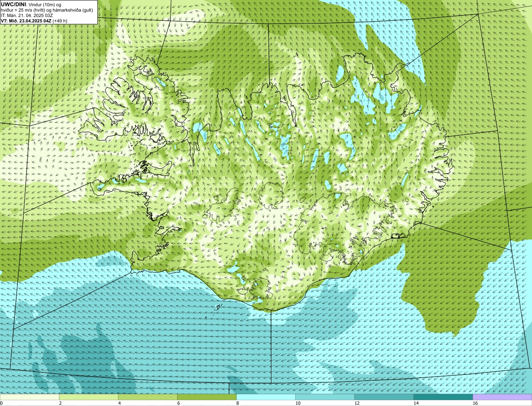Click the '16' label on the color scale
The height and width of the screenshot is (406, 532).
click(475, 403)
